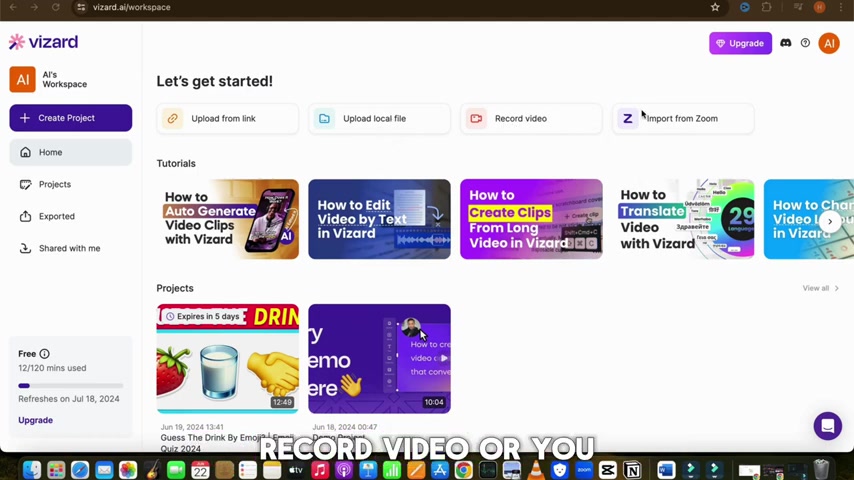Advance tutorials carousel with right arrow
The width and height of the screenshot is (854, 480).
[830, 222]
